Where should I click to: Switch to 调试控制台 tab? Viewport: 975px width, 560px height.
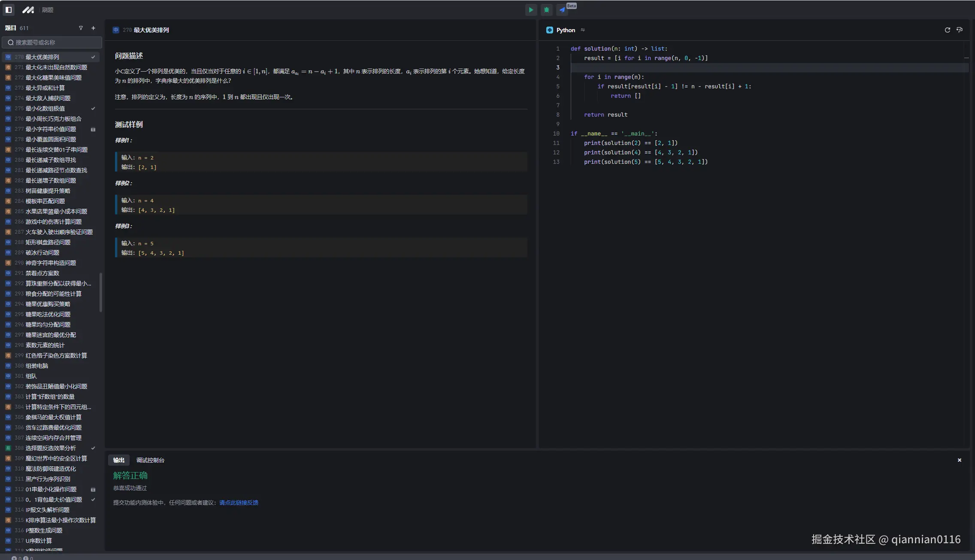point(150,460)
